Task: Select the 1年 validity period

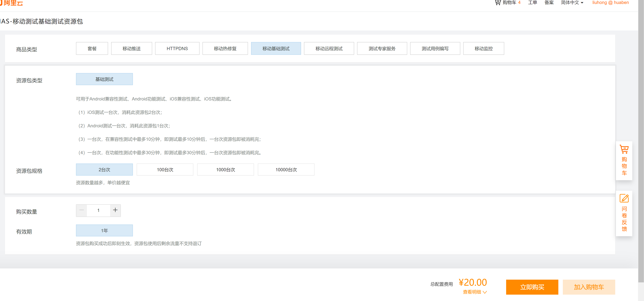Action: point(104,231)
